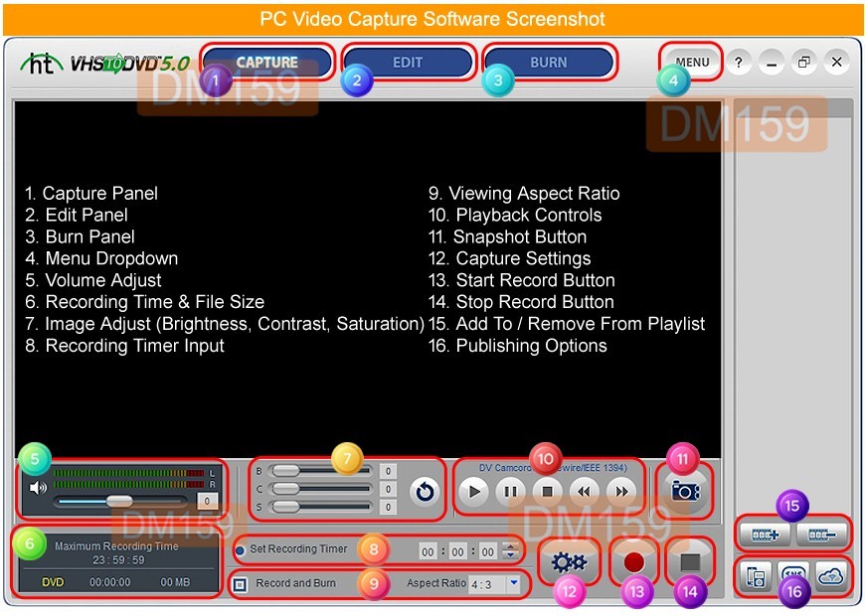This screenshot has width=865, height=616.
Task: Enable the Set Recording Timer option
Action: [x=239, y=549]
